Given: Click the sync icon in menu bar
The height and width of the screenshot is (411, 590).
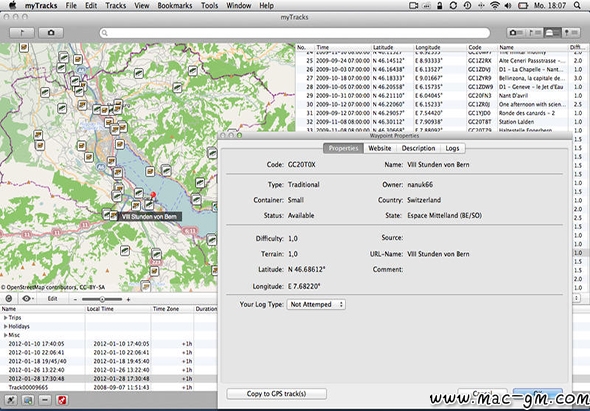Looking at the screenshot, I should click(x=453, y=5).
